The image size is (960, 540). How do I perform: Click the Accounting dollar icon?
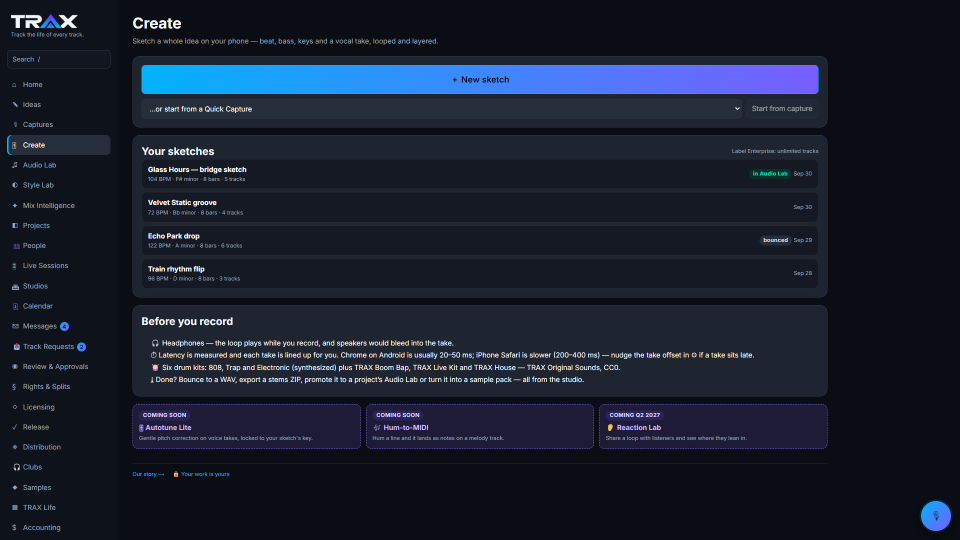15,528
